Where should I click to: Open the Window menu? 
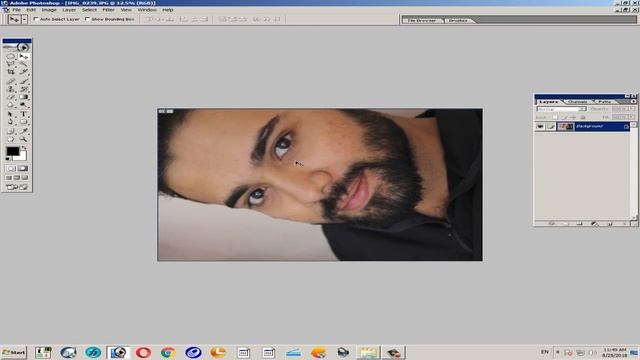pyautogui.click(x=147, y=10)
